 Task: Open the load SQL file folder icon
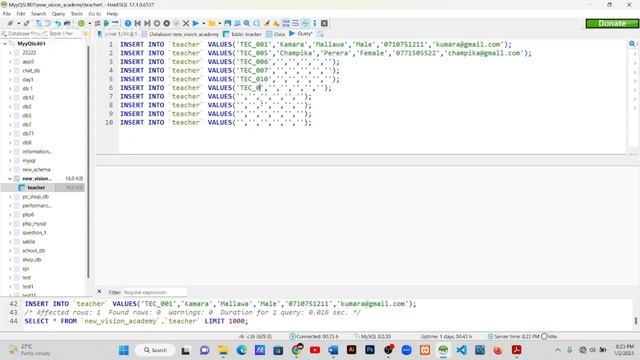click(211, 23)
